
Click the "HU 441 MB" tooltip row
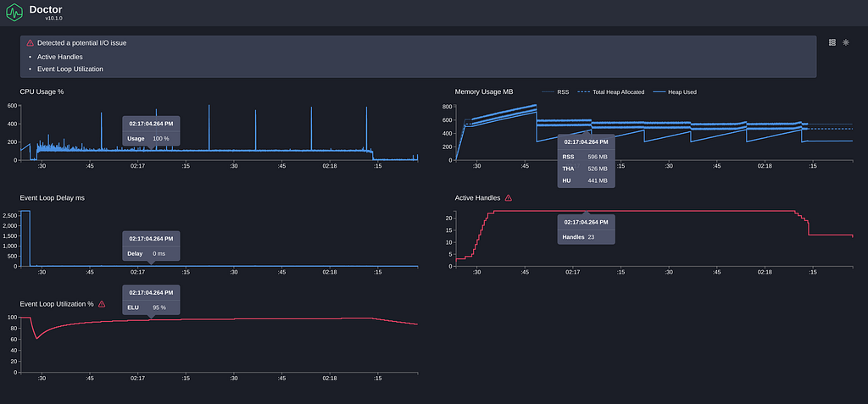[586, 180]
